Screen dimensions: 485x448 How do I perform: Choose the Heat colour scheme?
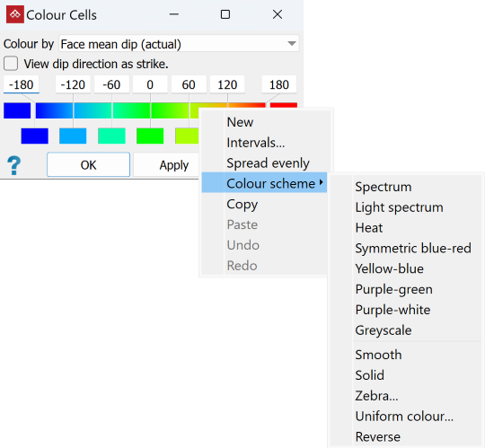pyautogui.click(x=369, y=228)
